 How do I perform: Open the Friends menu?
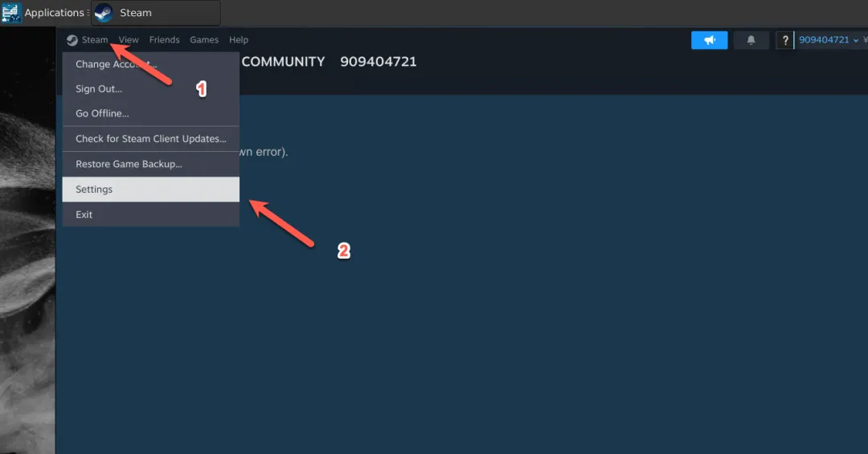(164, 40)
